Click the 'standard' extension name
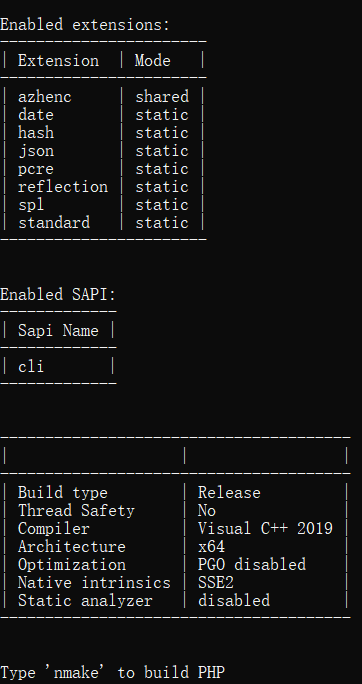 pos(54,223)
